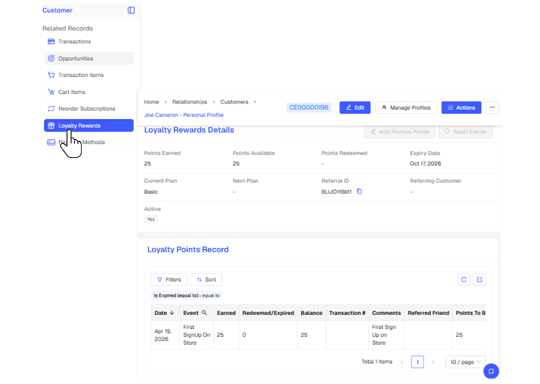Click the Transactions card icon

point(51,42)
